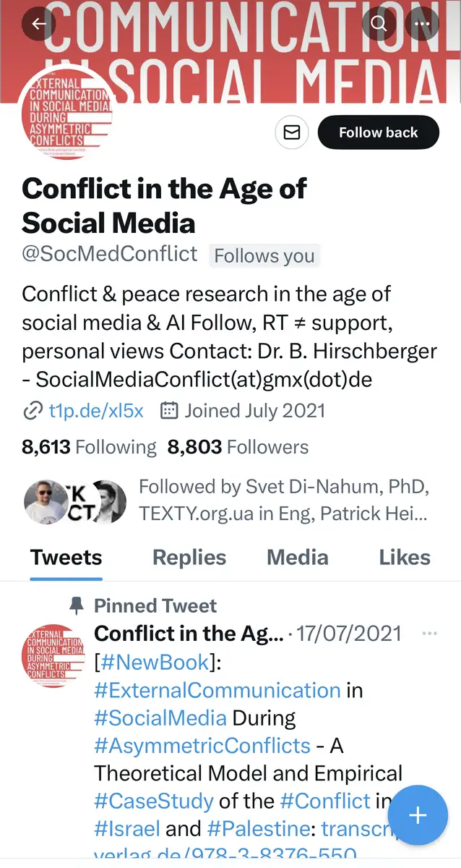Open the t1p.de/xl5x profile link
This screenshot has width=461, height=868.
(x=95, y=412)
